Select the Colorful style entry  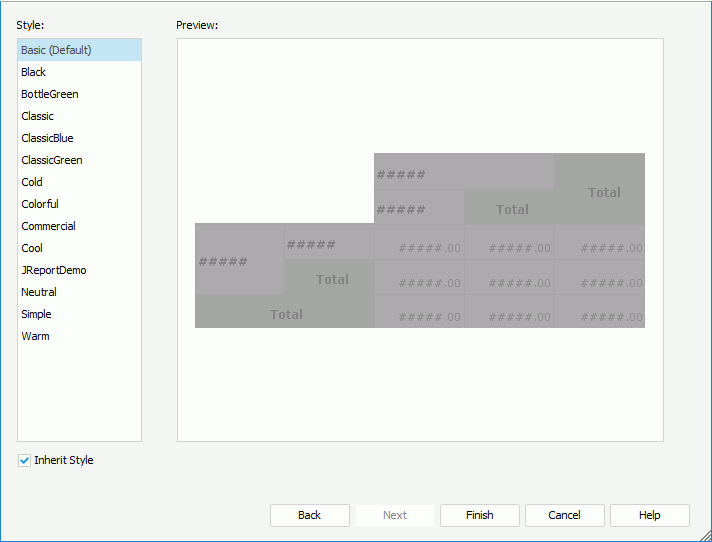pyautogui.click(x=40, y=204)
